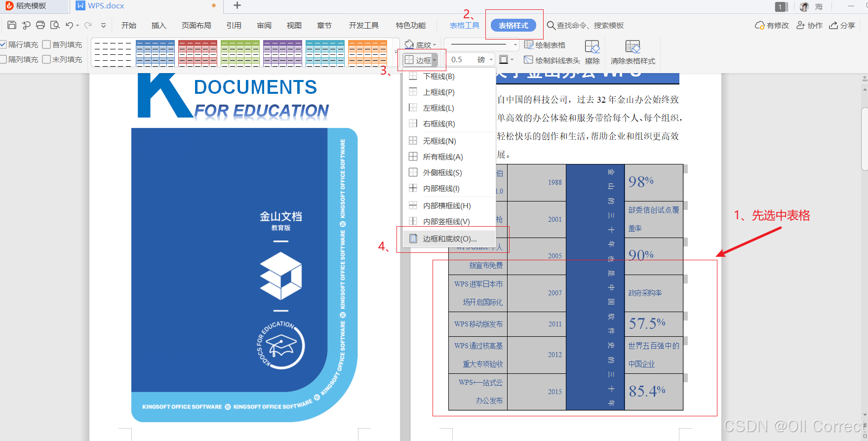
Task: Open the quick toolbar customize arrow
Action: tap(103, 25)
